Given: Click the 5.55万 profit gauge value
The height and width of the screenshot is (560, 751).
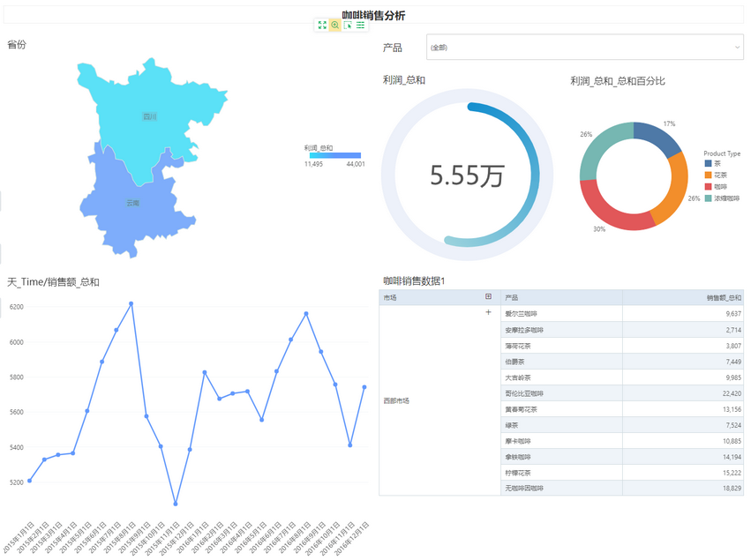Looking at the screenshot, I should [467, 176].
